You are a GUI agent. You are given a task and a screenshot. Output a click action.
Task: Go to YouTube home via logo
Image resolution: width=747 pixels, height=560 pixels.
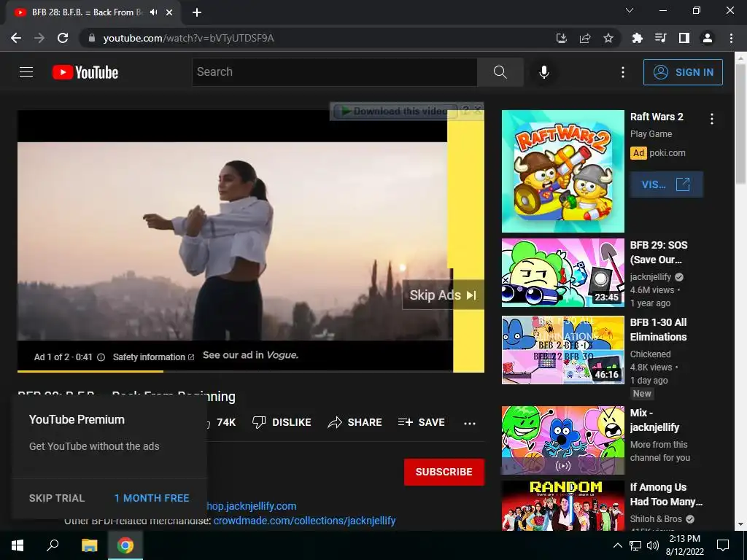[x=85, y=72]
